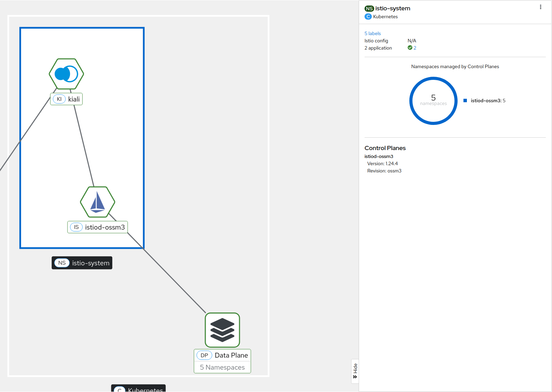552x392 pixels.
Task: Click the DP badge on Data Plane label
Action: pos(204,355)
